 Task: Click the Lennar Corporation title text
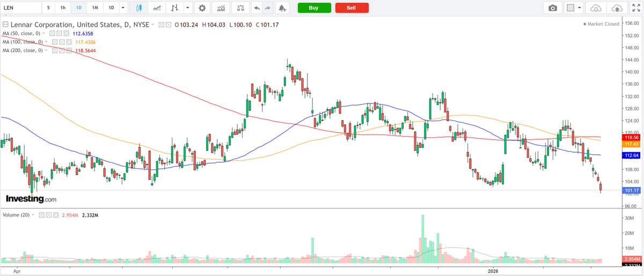(x=80, y=25)
